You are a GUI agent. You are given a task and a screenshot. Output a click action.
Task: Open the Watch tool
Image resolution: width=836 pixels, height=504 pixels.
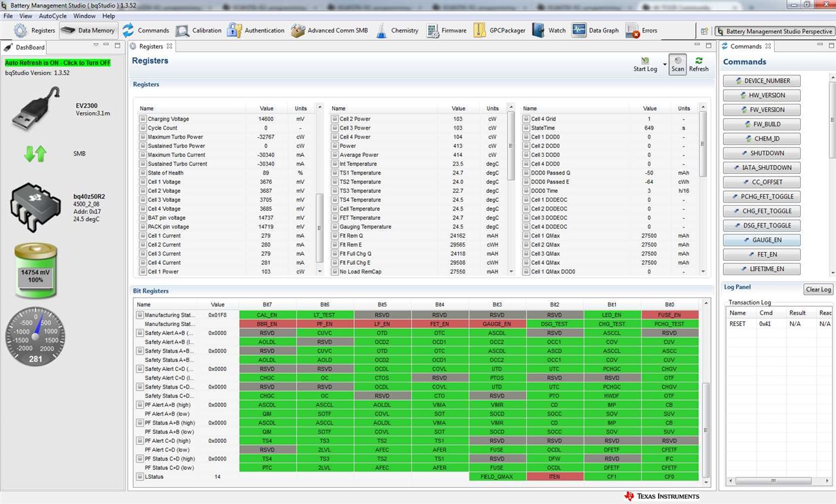click(x=549, y=31)
